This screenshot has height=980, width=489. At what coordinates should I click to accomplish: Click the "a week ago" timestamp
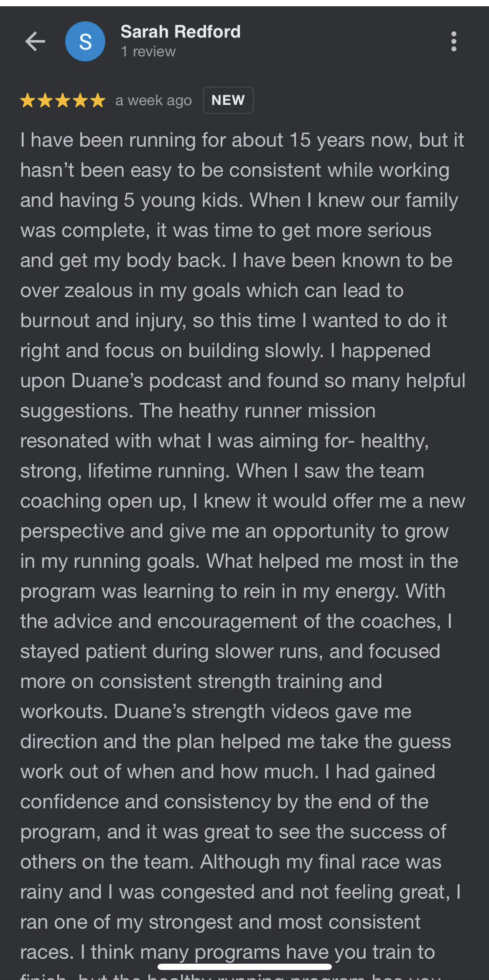pos(153,101)
